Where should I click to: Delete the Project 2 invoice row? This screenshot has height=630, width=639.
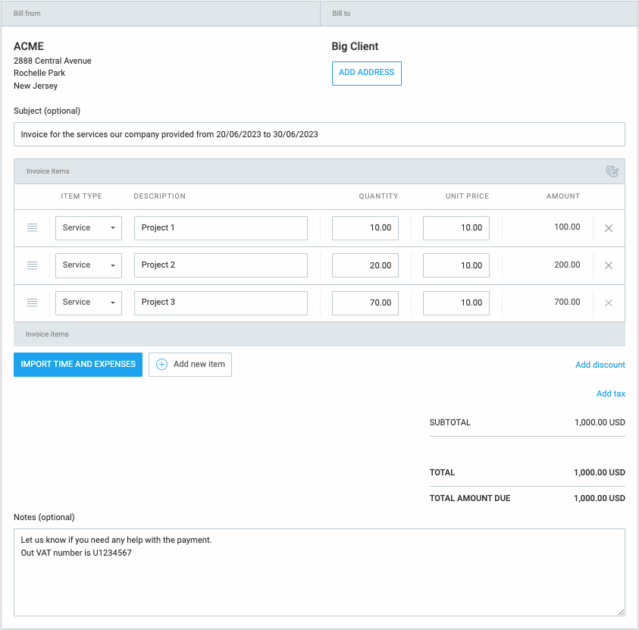(x=608, y=265)
